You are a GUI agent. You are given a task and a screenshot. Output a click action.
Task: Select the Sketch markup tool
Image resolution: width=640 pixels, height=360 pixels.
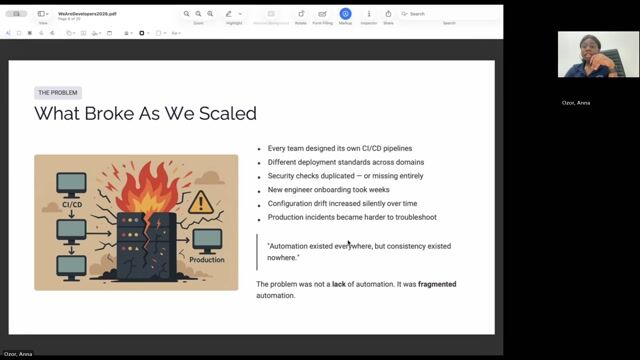coord(41,33)
